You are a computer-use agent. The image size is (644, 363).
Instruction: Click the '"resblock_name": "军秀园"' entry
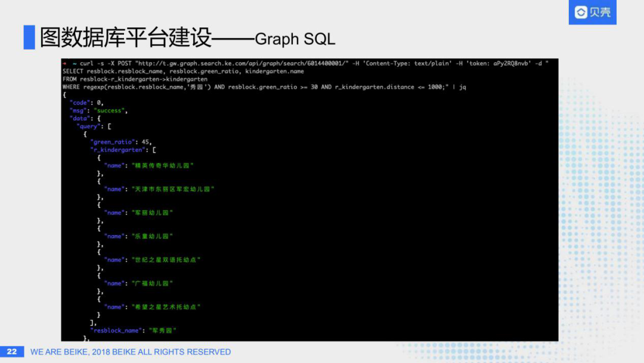133,331
